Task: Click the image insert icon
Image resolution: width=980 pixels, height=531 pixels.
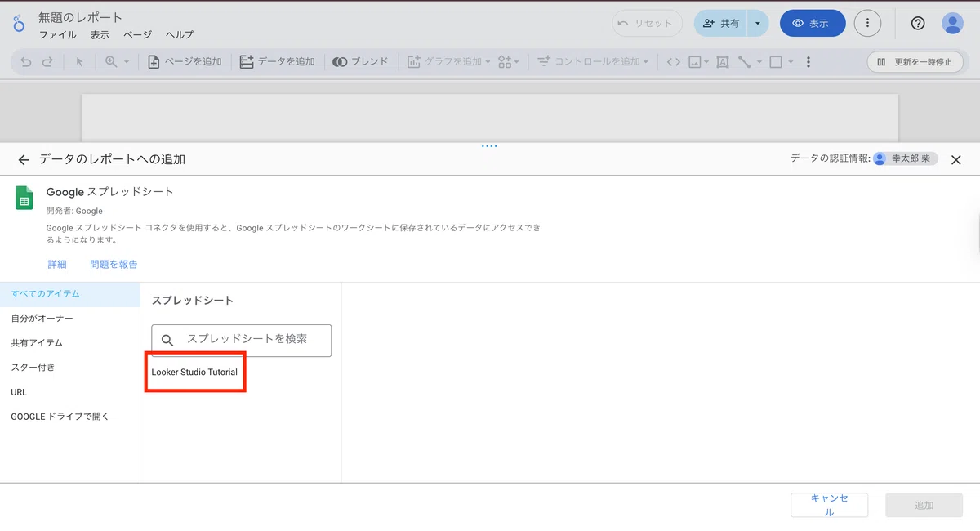Action: click(694, 62)
